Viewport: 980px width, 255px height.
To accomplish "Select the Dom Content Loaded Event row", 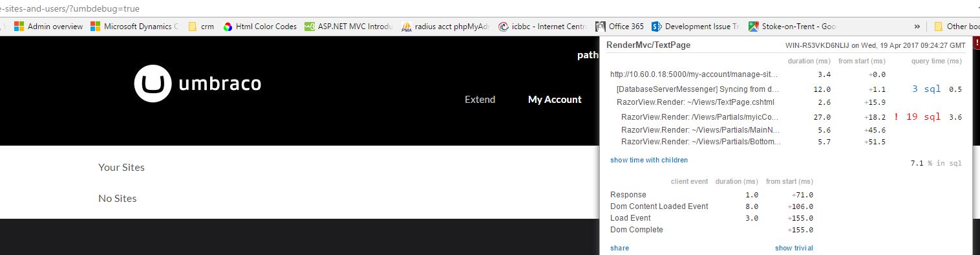I will point(712,206).
